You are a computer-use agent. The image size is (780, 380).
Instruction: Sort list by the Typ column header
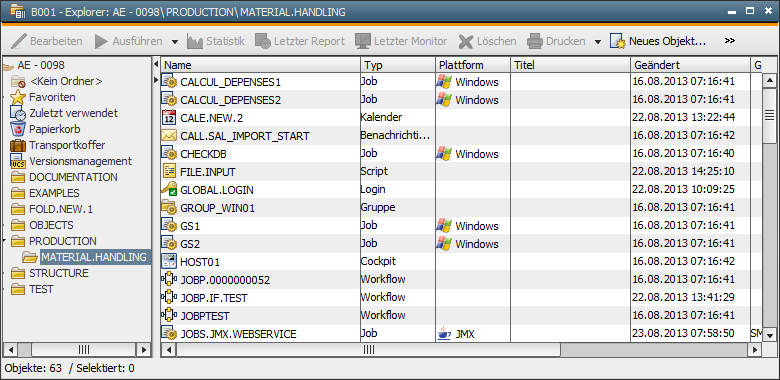[x=397, y=65]
